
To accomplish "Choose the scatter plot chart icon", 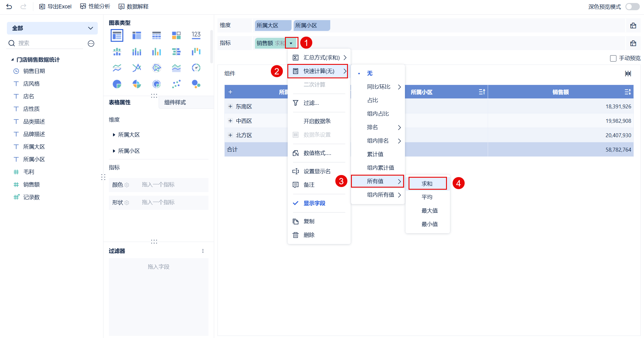I will tap(176, 84).
